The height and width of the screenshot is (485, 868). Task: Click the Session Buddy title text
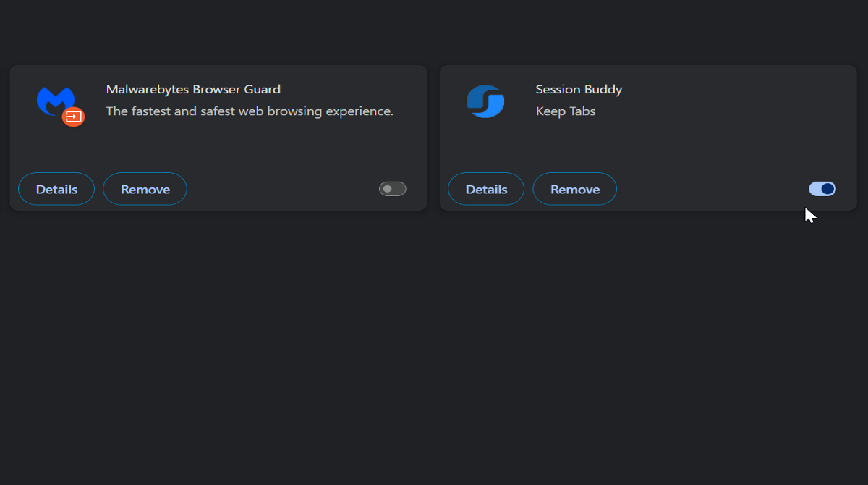(x=579, y=89)
